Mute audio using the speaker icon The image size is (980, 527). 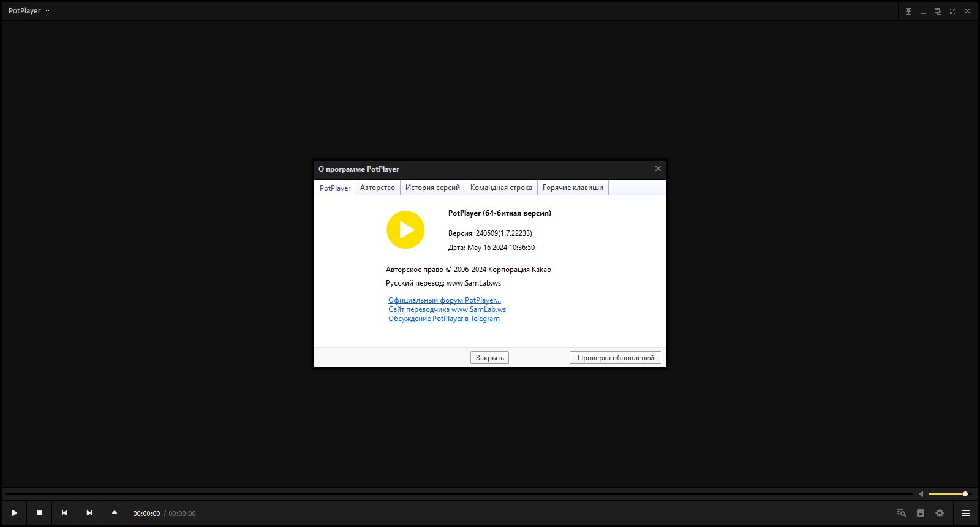point(922,494)
